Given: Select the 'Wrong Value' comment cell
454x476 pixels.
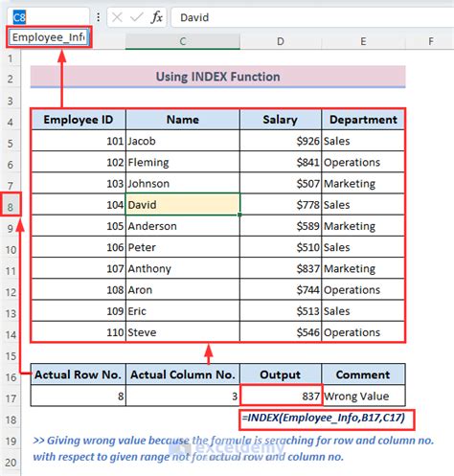Looking at the screenshot, I should 363,396.
